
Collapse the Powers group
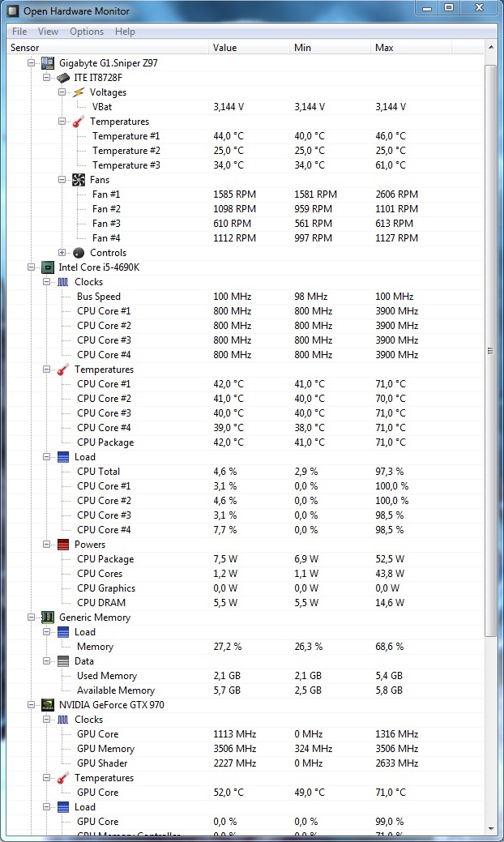(x=47, y=545)
